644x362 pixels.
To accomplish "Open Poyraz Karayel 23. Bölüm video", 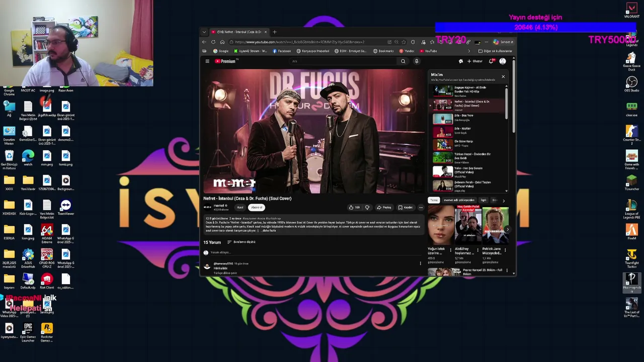I will (x=468, y=272).
